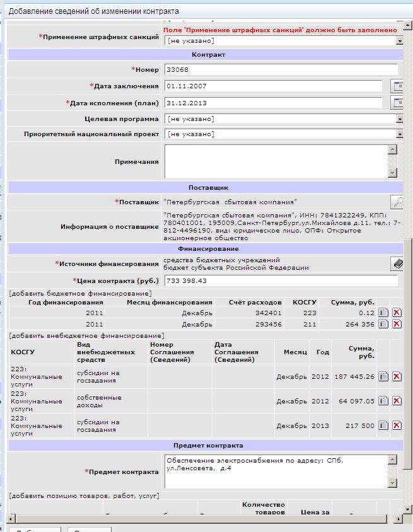This screenshot has height=532, width=413.
Task: Click magnifier icon to search Поставщик
Action: (x=397, y=202)
